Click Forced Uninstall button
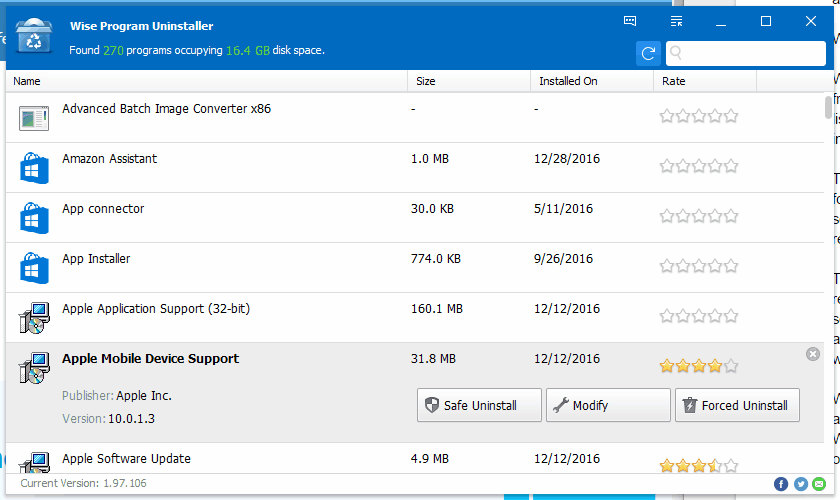Screen dimensions: 840x500 (x=737, y=405)
